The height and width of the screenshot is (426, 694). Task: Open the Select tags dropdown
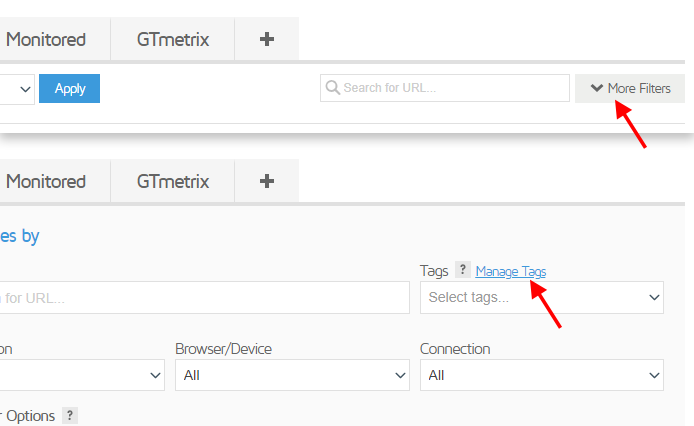point(542,298)
